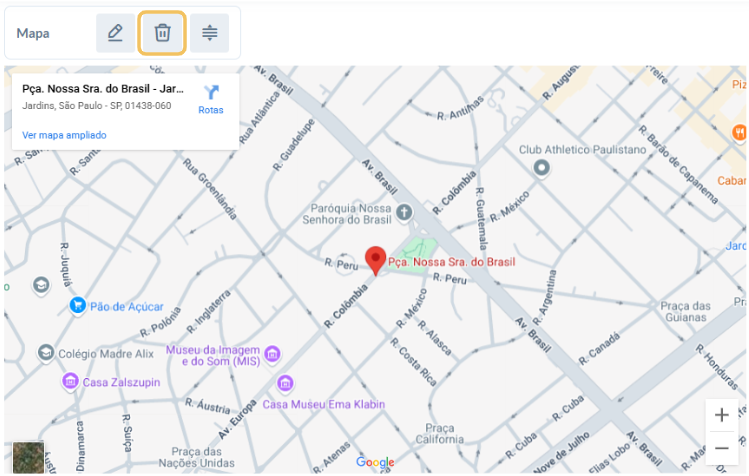Zoom in with the plus button
749x476 pixels.
(x=721, y=415)
